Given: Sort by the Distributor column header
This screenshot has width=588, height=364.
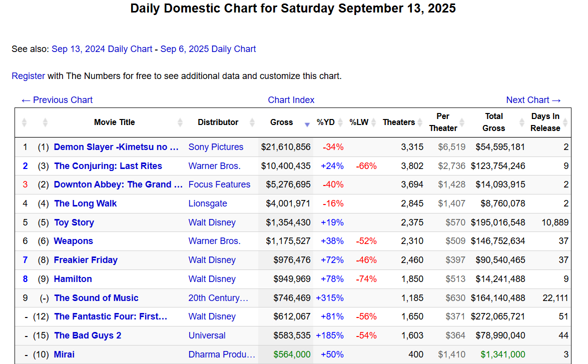Looking at the screenshot, I should click(218, 122).
